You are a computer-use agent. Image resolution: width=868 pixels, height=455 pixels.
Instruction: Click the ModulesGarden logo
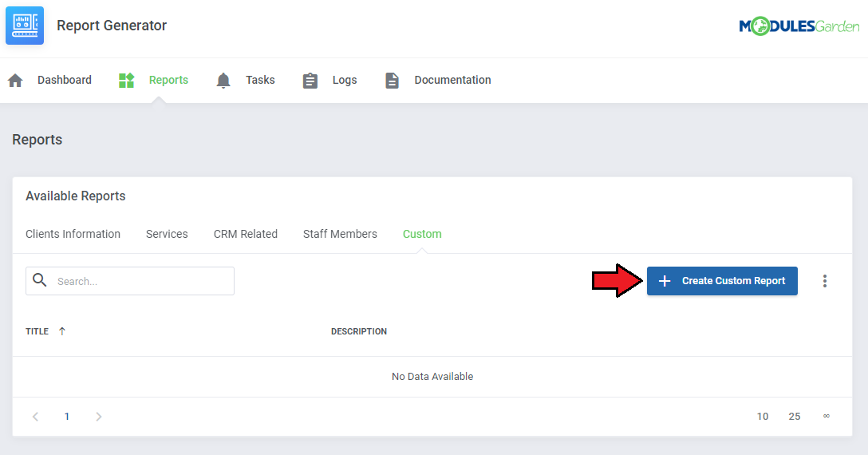799,26
